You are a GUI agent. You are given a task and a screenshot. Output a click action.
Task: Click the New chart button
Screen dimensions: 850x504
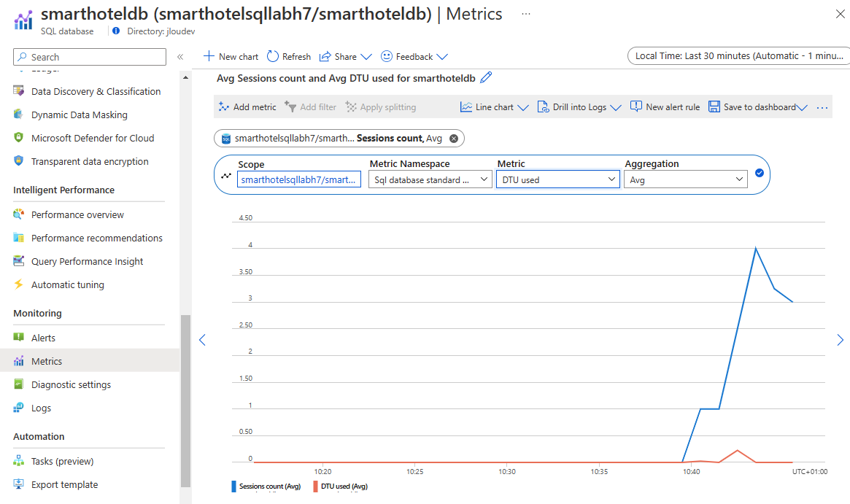click(231, 56)
